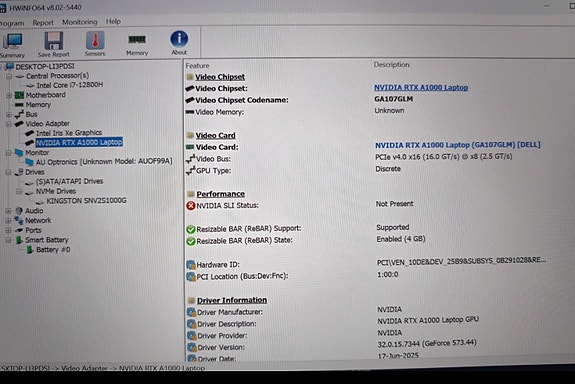Select DESKTOP-LI3PDSI root node
This screenshot has width=575, height=384.
[45, 66]
